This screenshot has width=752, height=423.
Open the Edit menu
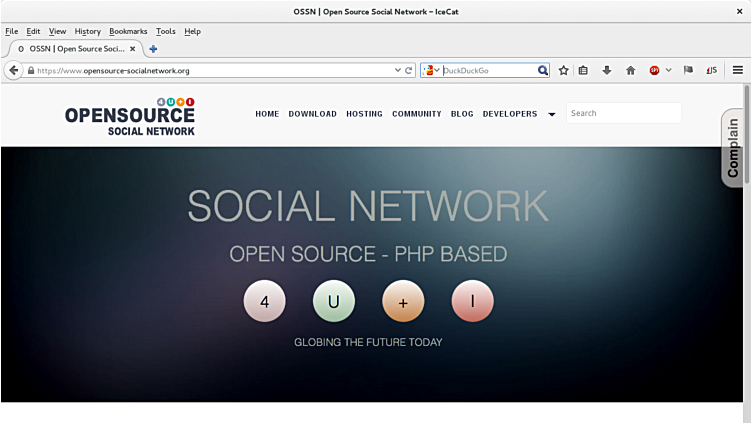(33, 31)
